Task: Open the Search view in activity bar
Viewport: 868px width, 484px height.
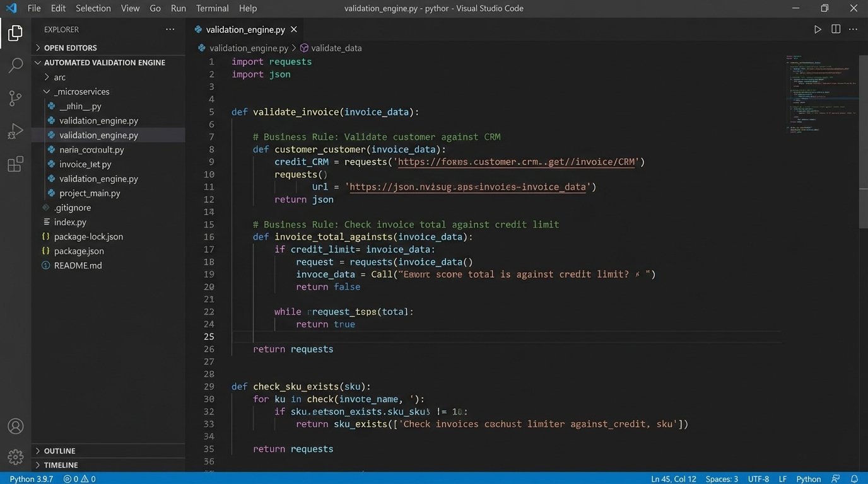Action: [x=15, y=66]
